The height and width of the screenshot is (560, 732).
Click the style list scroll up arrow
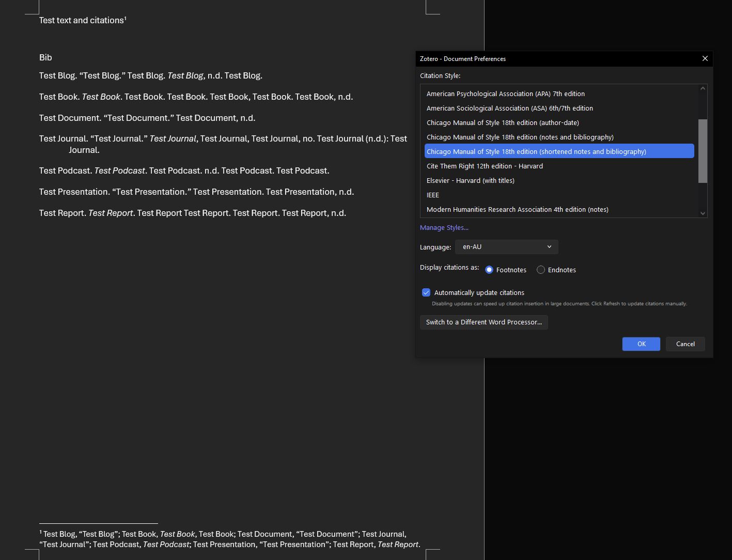tap(703, 88)
